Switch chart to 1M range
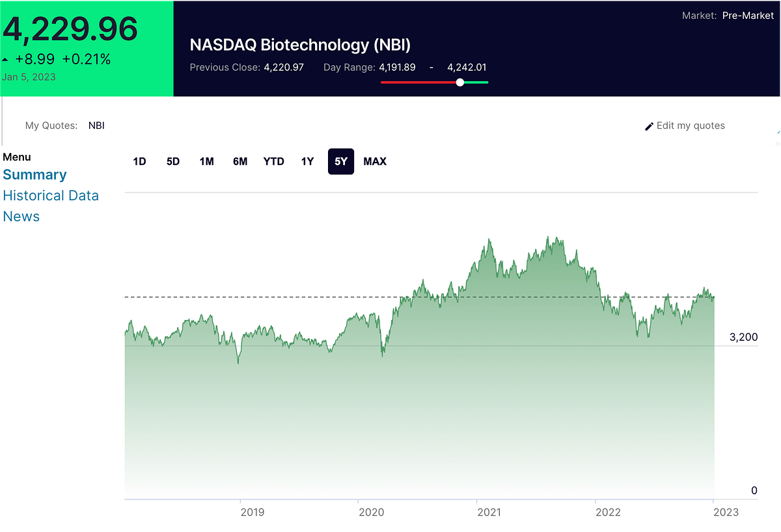Image resolution: width=781 pixels, height=532 pixels. point(207,161)
